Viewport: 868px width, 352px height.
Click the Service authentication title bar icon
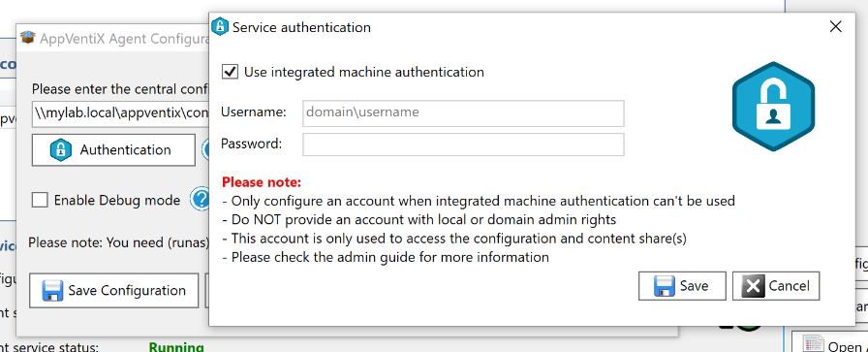point(220,26)
